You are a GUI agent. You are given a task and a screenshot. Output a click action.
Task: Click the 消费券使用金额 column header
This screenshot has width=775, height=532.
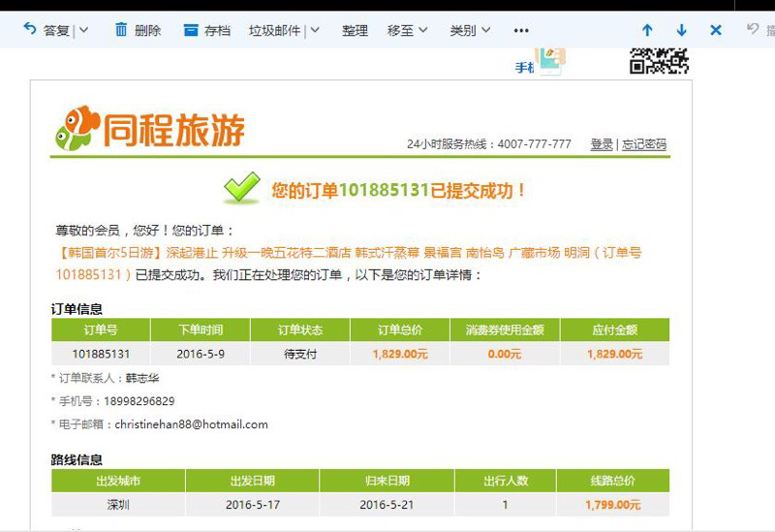point(505,329)
